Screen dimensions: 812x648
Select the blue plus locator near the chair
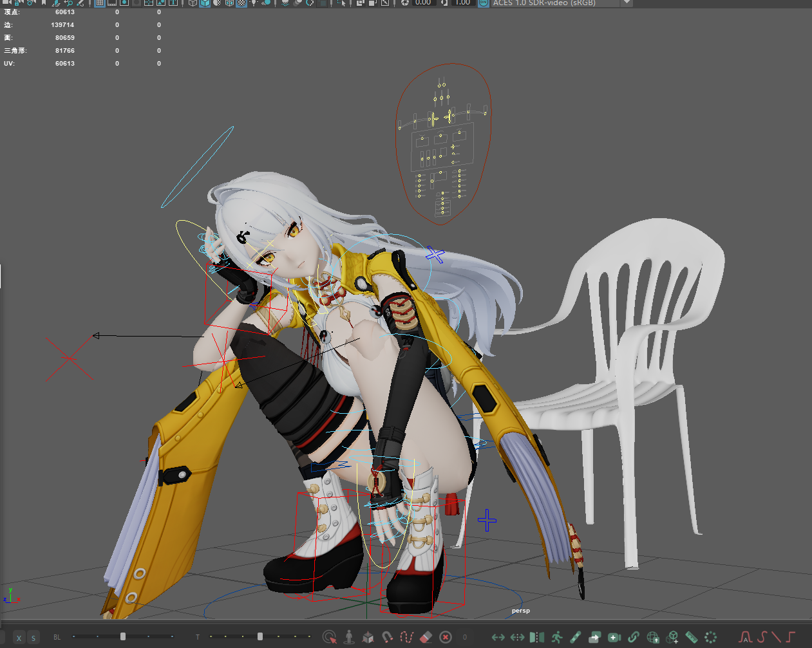pos(487,520)
